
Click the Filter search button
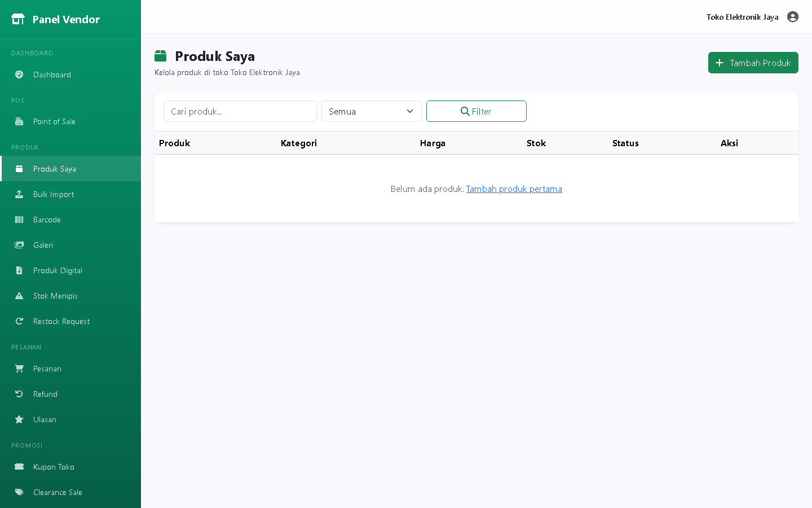pyautogui.click(x=476, y=111)
